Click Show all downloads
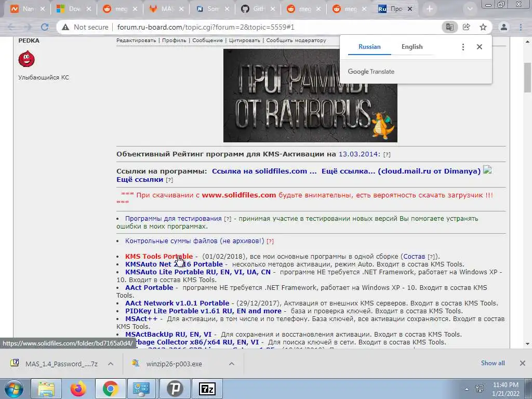 point(493,363)
